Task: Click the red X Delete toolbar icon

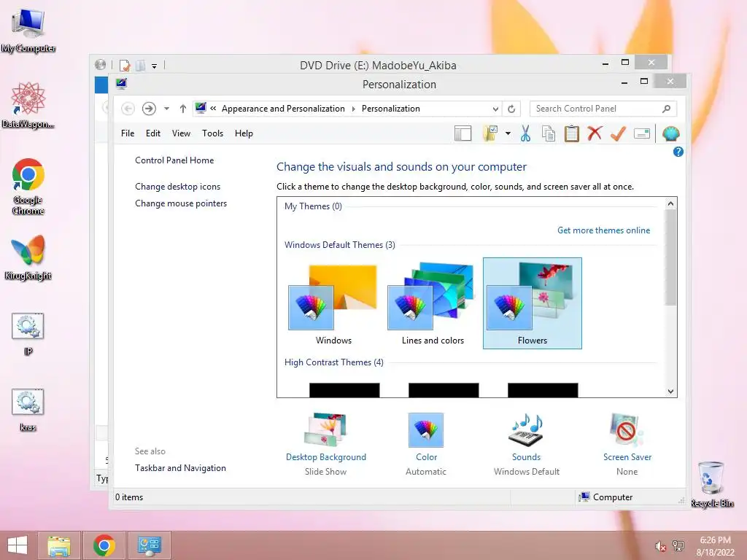Action: pyautogui.click(x=595, y=133)
